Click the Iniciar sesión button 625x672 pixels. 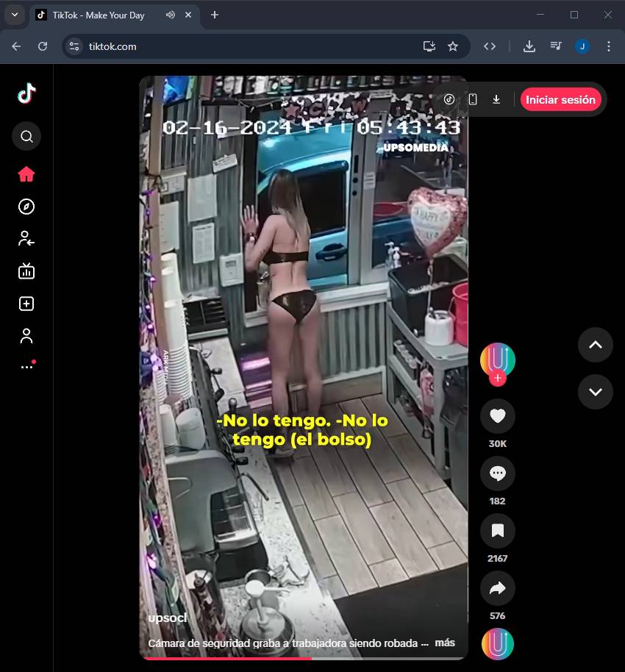(560, 99)
